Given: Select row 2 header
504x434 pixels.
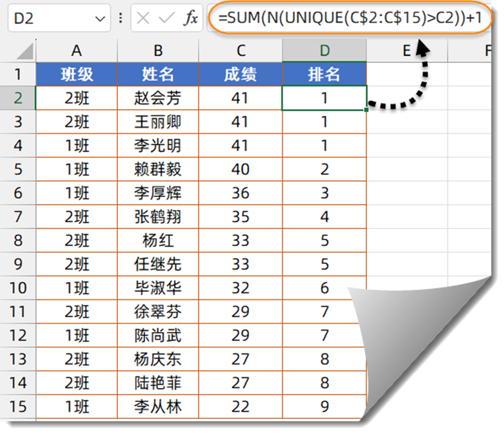Looking at the screenshot, I should tap(18, 98).
